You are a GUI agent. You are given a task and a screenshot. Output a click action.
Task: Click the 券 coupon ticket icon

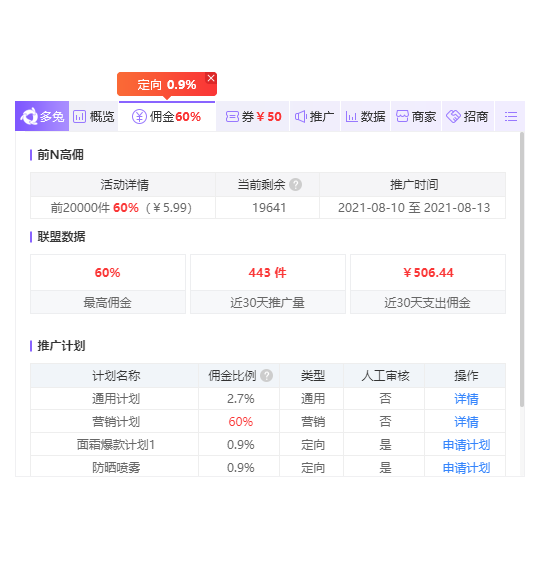(x=232, y=116)
